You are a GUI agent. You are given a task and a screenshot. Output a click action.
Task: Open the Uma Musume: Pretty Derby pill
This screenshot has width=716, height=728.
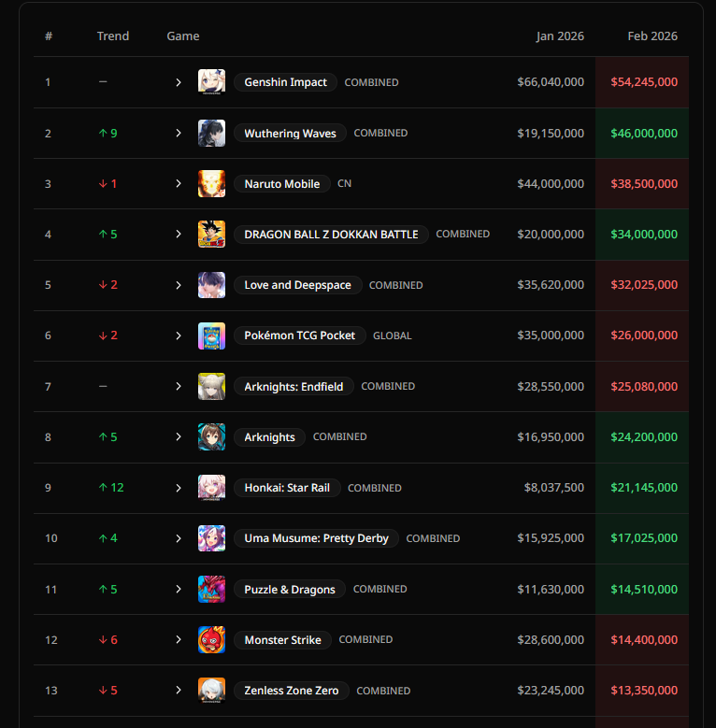click(x=316, y=538)
